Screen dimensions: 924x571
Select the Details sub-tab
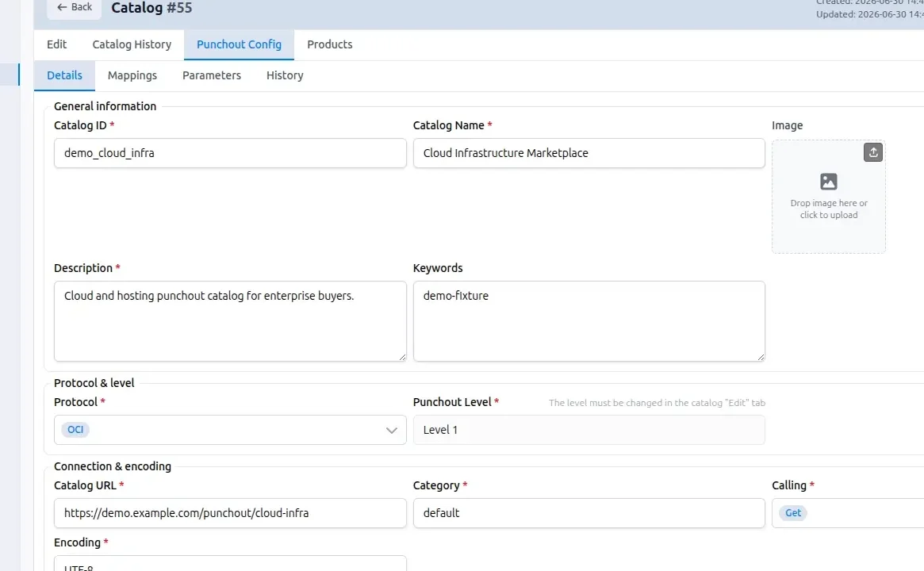point(65,75)
